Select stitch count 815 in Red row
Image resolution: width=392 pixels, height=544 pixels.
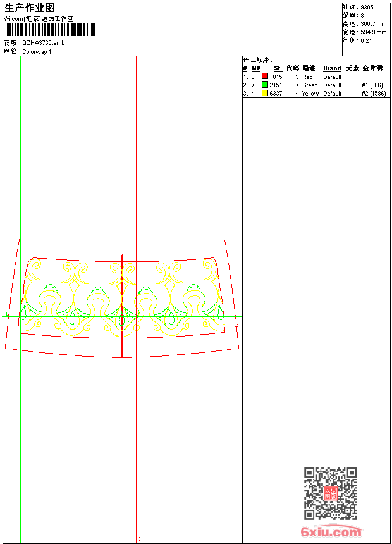(278, 77)
